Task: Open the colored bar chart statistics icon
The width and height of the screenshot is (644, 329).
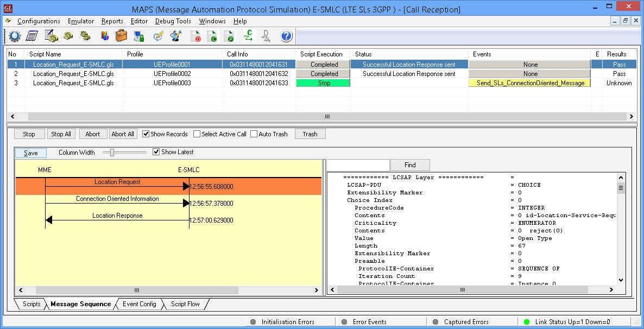Action: (105, 36)
